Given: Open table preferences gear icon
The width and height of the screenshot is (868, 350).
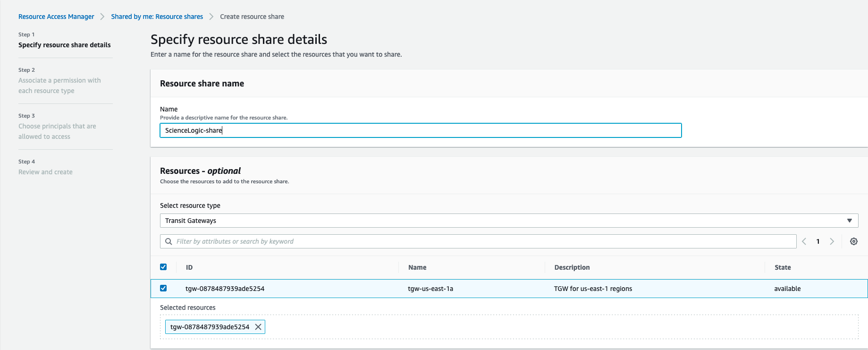Looking at the screenshot, I should pos(853,241).
